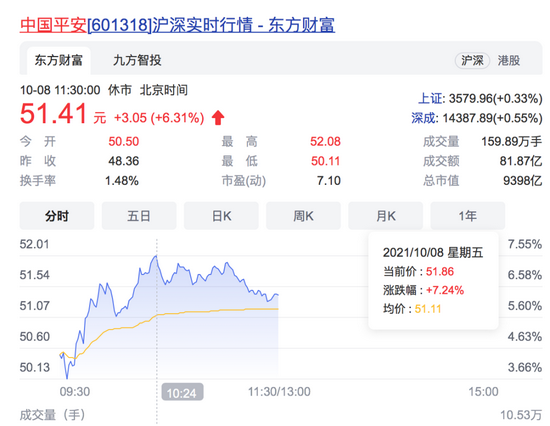The width and height of the screenshot is (550, 426).
Task: Click the 成交量 value 159.89万手
Action: [511, 141]
